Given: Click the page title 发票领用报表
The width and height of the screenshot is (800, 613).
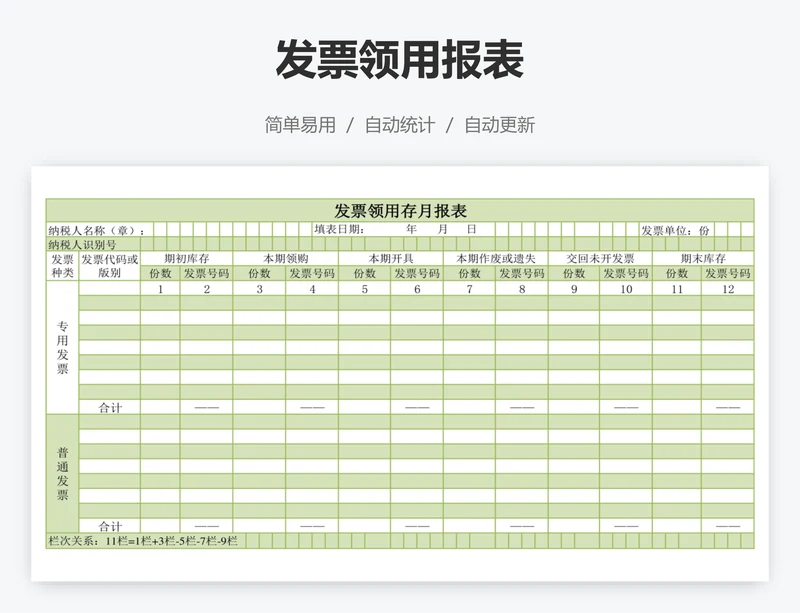Looking at the screenshot, I should click(399, 60).
